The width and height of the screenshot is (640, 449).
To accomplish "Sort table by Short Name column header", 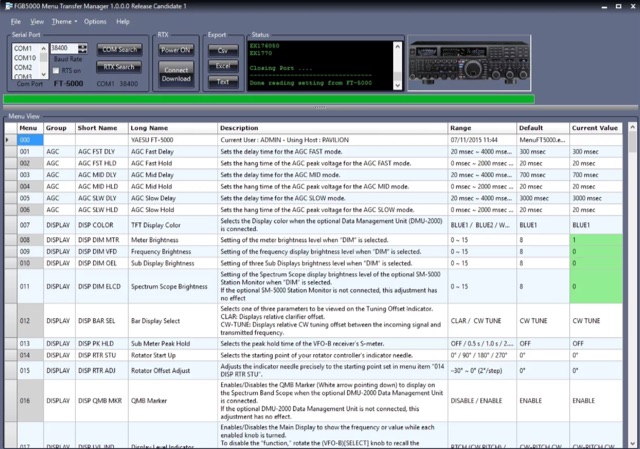I will [97, 128].
